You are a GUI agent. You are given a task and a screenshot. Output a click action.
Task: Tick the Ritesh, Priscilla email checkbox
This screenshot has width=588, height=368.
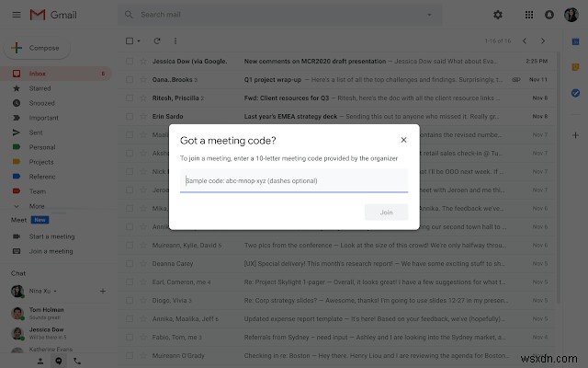130,98
